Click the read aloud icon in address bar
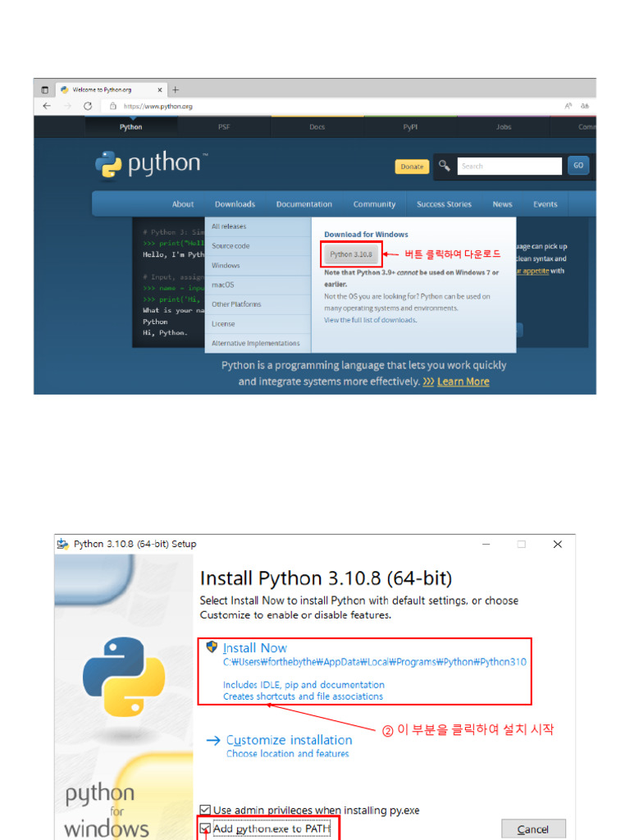This screenshot has height=840, width=630. [x=568, y=106]
